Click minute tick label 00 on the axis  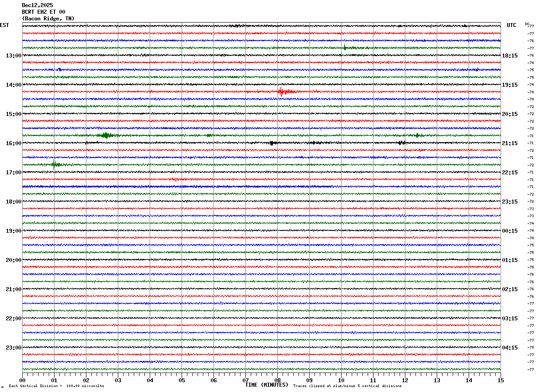22,380
